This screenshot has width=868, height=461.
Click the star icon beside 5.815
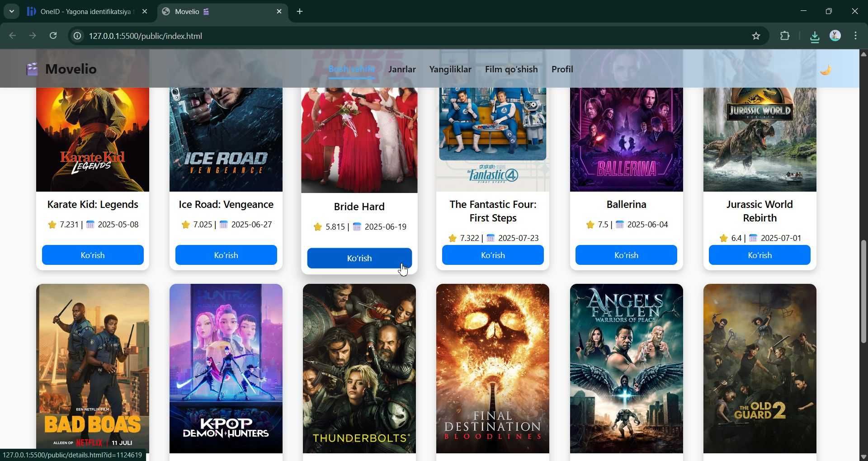(x=318, y=227)
